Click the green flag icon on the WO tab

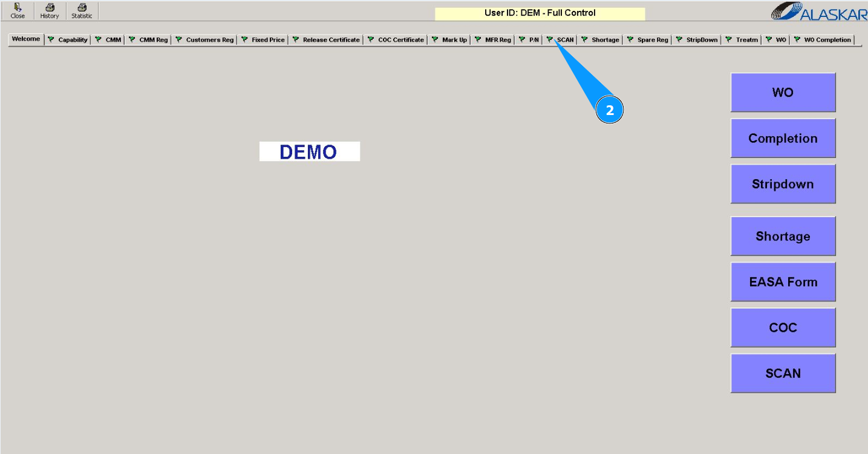pos(768,39)
